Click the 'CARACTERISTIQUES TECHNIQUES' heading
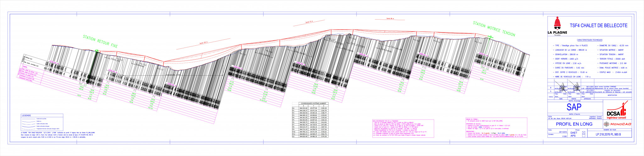Viewport: 644px width, 156px height. click(x=590, y=40)
